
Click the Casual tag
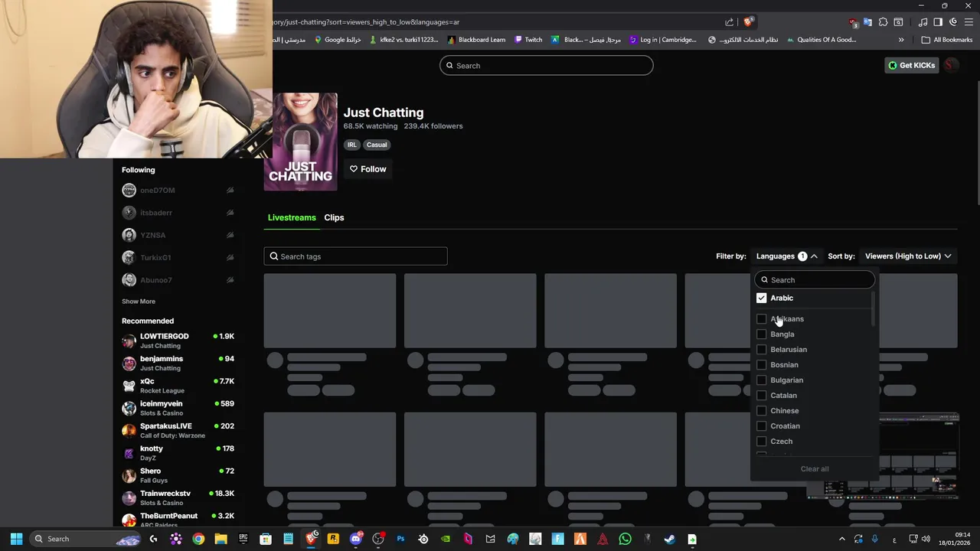pos(377,145)
